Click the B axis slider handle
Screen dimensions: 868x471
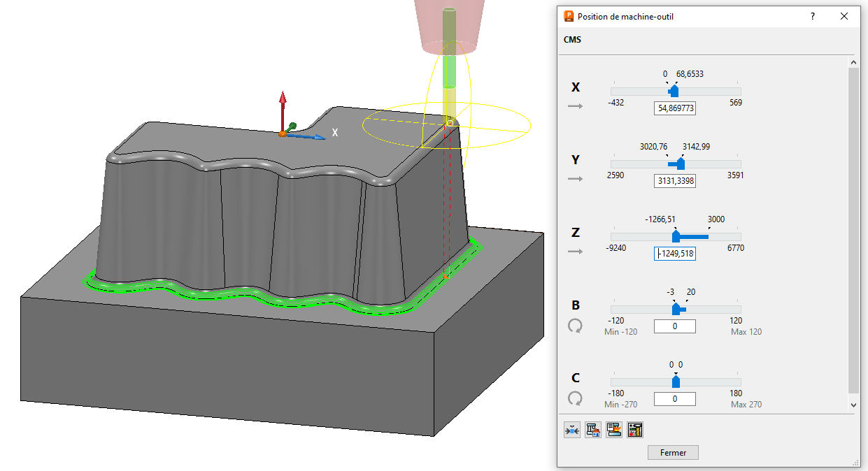[676, 309]
